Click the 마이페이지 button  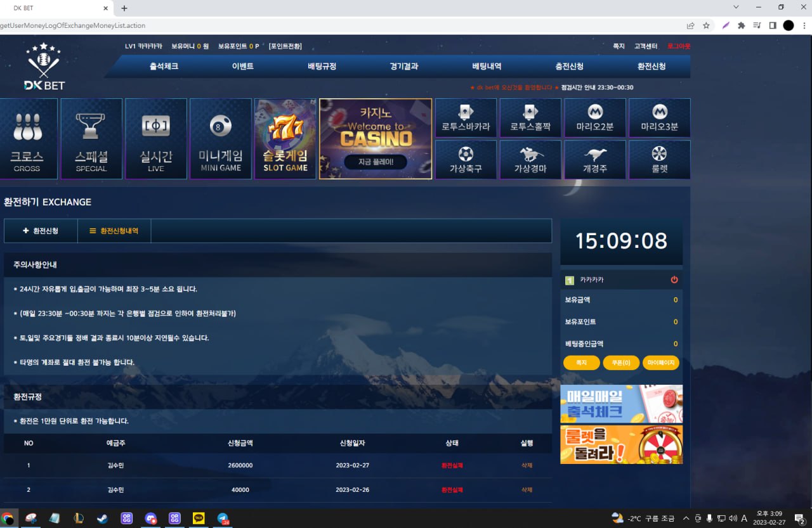point(660,363)
